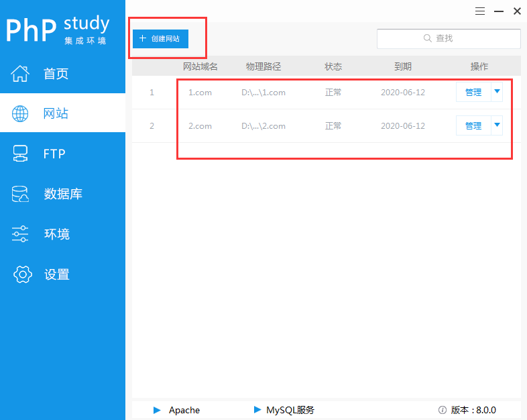
Task: Click expiry date 2020-06-12 for 2.com
Action: (403, 126)
